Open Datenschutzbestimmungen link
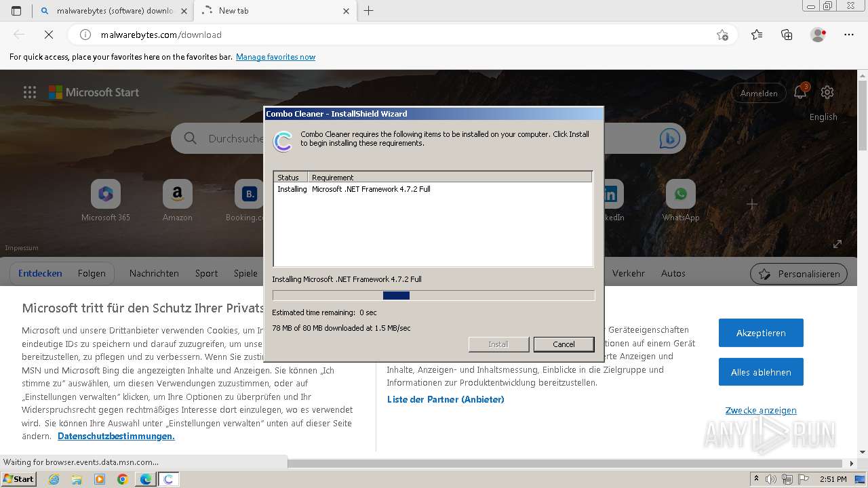Image resolution: width=868 pixels, height=488 pixels. click(x=116, y=436)
